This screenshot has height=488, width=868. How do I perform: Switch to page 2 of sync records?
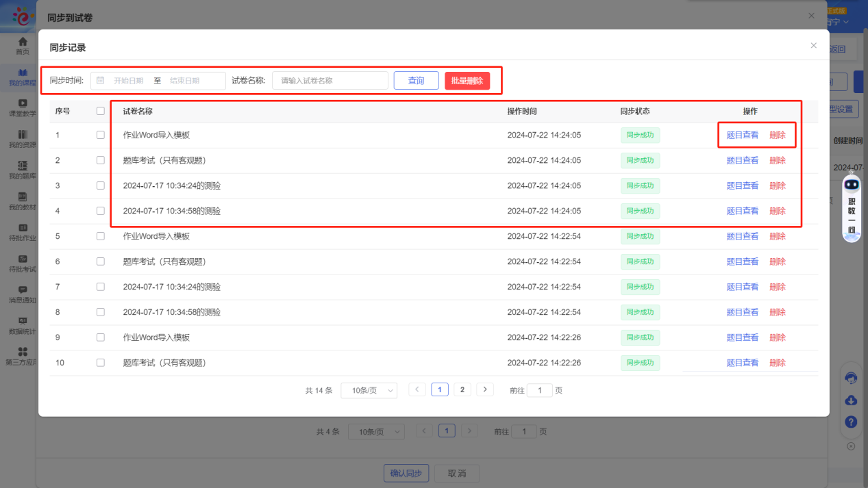[462, 389]
